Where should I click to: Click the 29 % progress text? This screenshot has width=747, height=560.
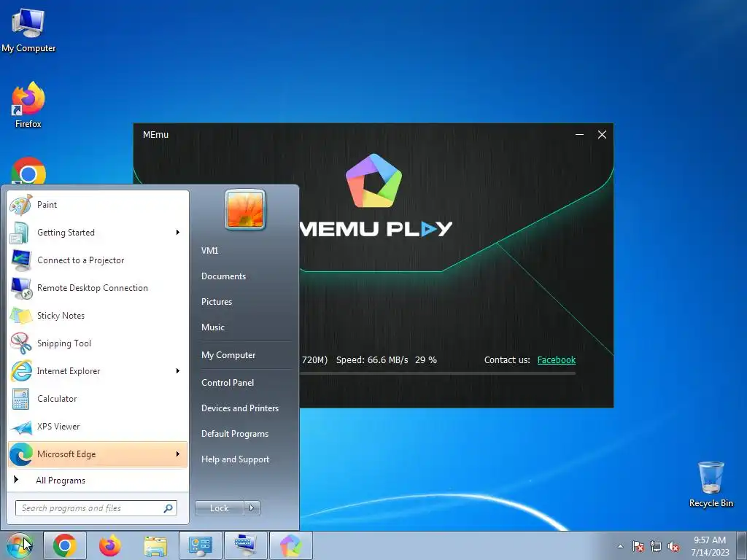point(426,360)
